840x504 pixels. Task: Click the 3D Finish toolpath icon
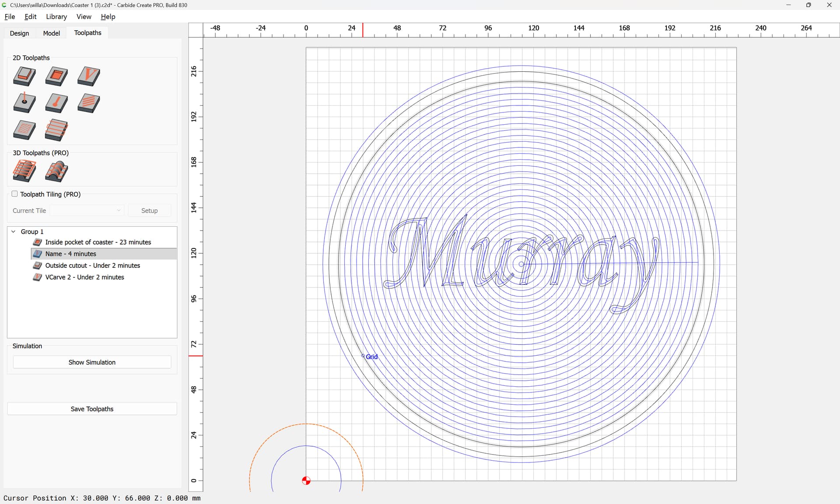[x=56, y=171]
